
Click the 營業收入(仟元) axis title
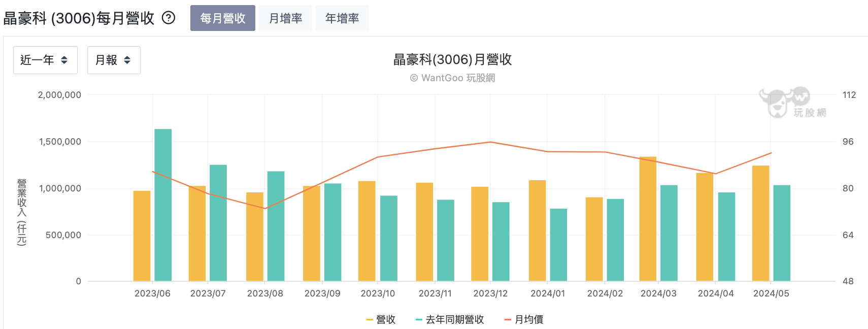coord(22,212)
